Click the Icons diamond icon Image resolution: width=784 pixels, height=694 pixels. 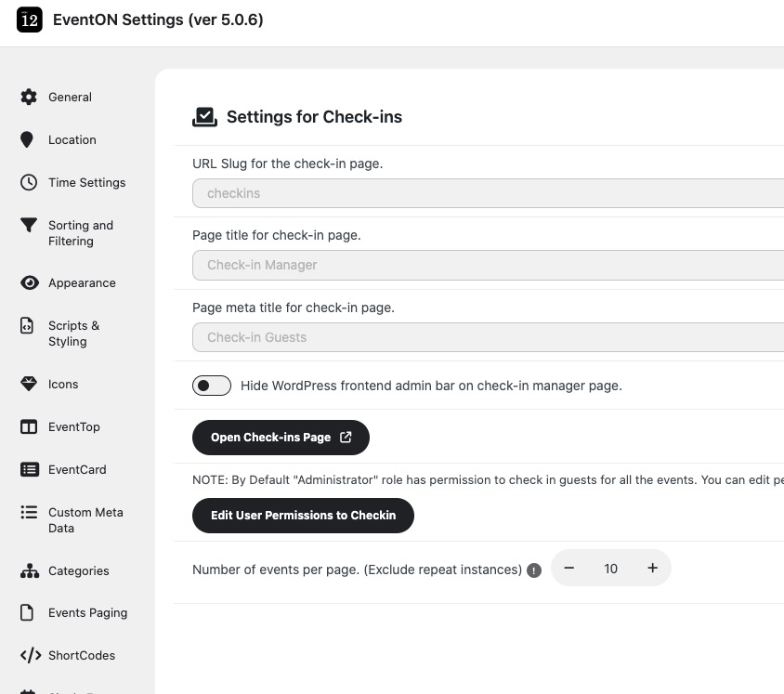coord(29,384)
